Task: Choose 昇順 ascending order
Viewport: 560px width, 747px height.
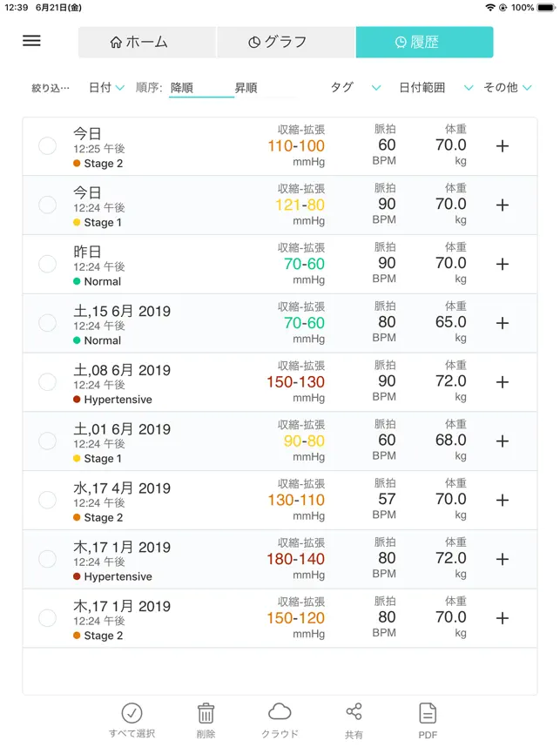Action: [246, 88]
